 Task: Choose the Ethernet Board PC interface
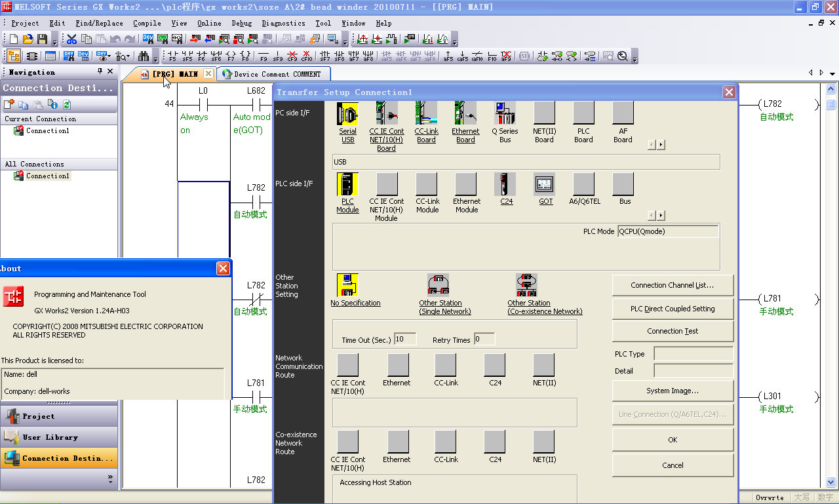click(x=465, y=114)
